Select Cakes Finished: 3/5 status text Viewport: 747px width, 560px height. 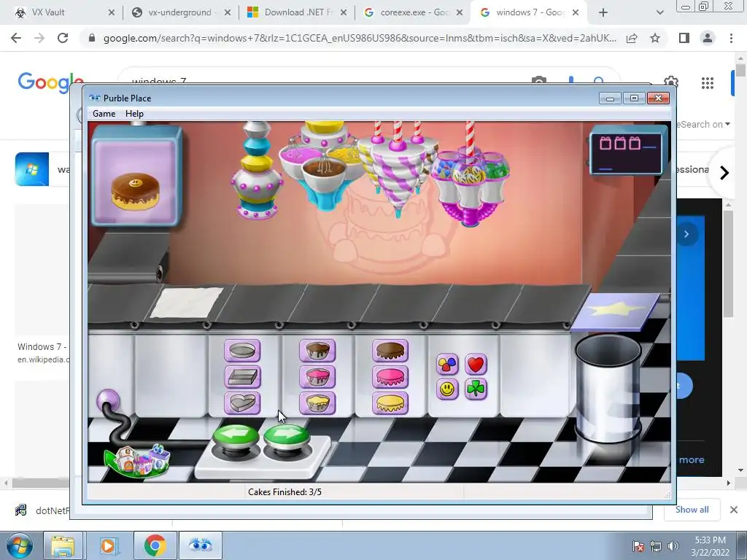(x=285, y=492)
